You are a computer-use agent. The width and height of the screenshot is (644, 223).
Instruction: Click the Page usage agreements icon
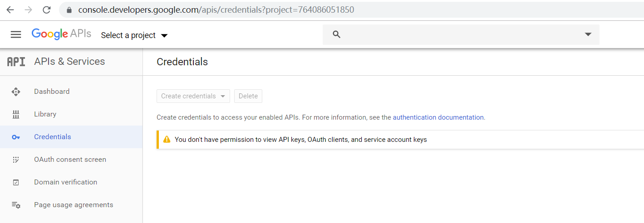(16, 205)
